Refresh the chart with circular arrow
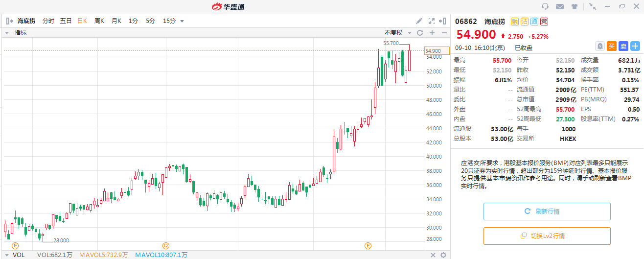644x259 pixels. pos(419,33)
